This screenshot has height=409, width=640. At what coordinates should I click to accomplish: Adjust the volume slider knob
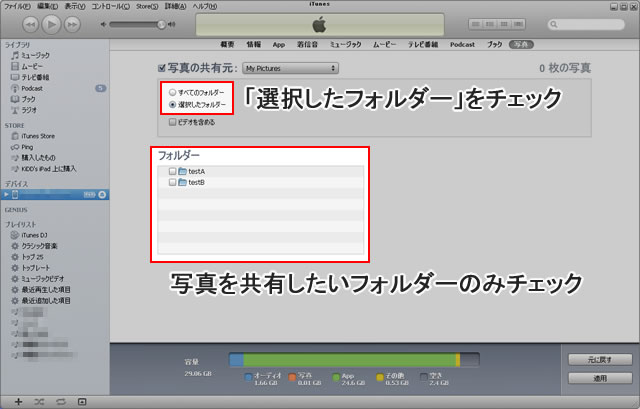[161, 24]
